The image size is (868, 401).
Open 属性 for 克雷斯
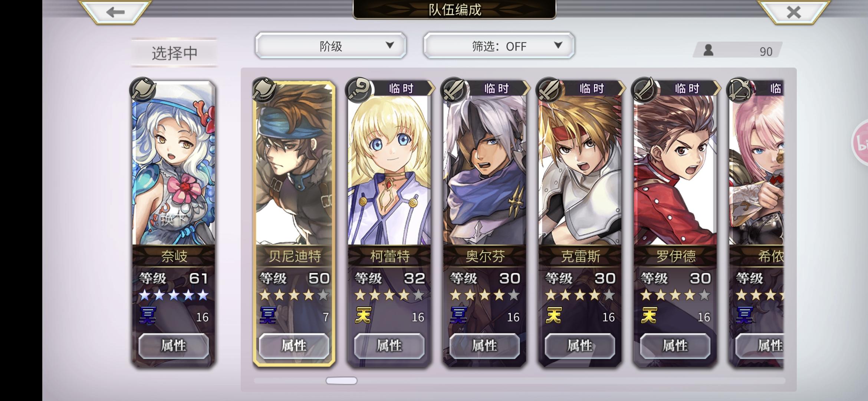(x=580, y=346)
